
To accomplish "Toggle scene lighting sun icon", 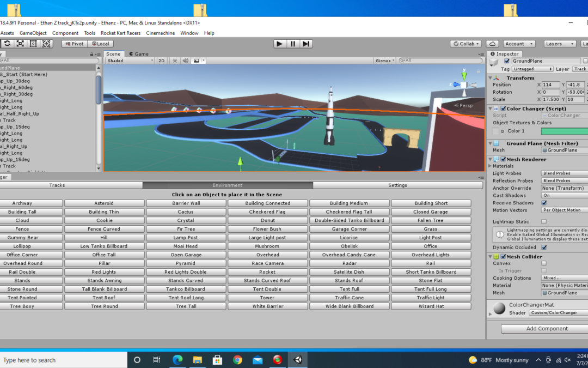I will (x=175, y=61).
